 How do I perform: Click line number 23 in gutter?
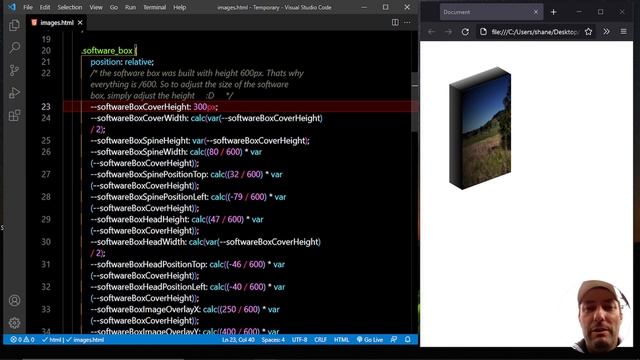coord(46,107)
